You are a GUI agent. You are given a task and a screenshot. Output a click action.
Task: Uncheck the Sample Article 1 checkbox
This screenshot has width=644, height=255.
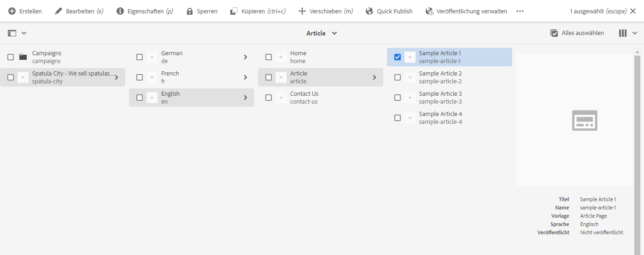click(398, 57)
